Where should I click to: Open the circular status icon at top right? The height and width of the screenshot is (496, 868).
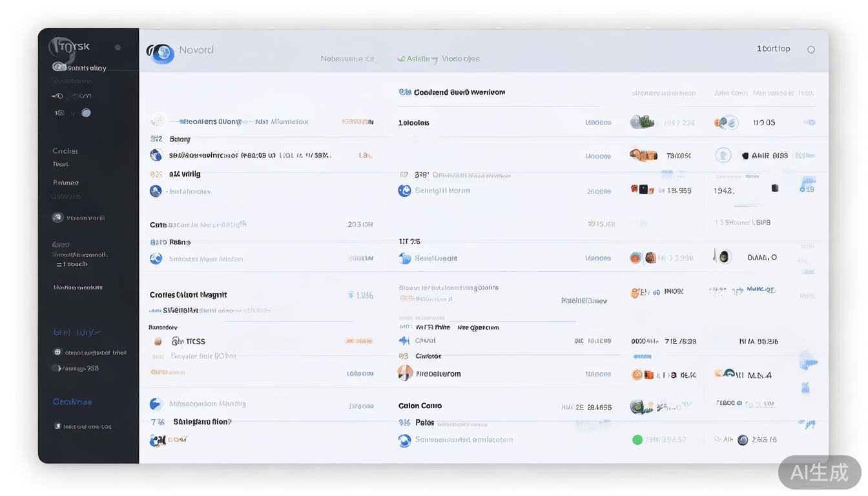[811, 48]
